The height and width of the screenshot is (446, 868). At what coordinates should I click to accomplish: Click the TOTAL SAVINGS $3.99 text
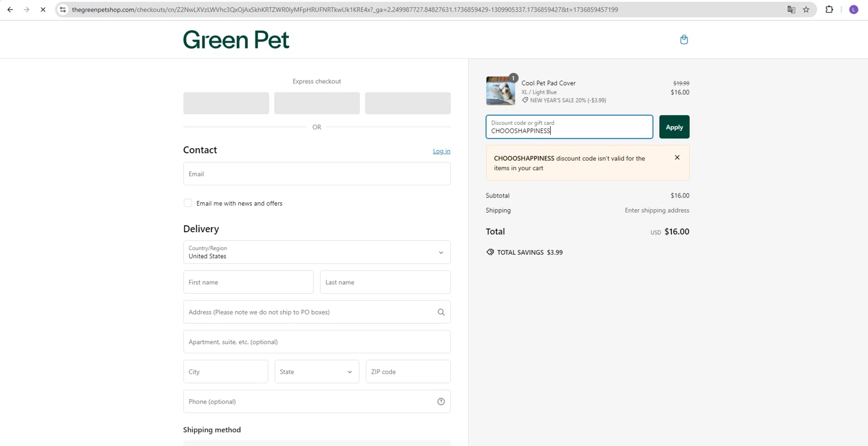(x=530, y=253)
